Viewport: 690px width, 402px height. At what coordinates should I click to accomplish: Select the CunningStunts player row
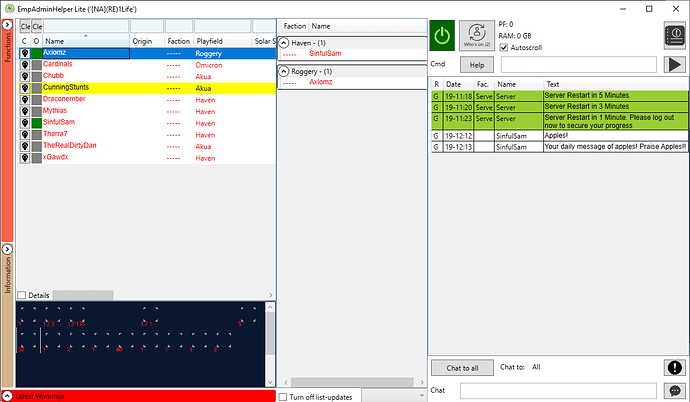click(147, 88)
